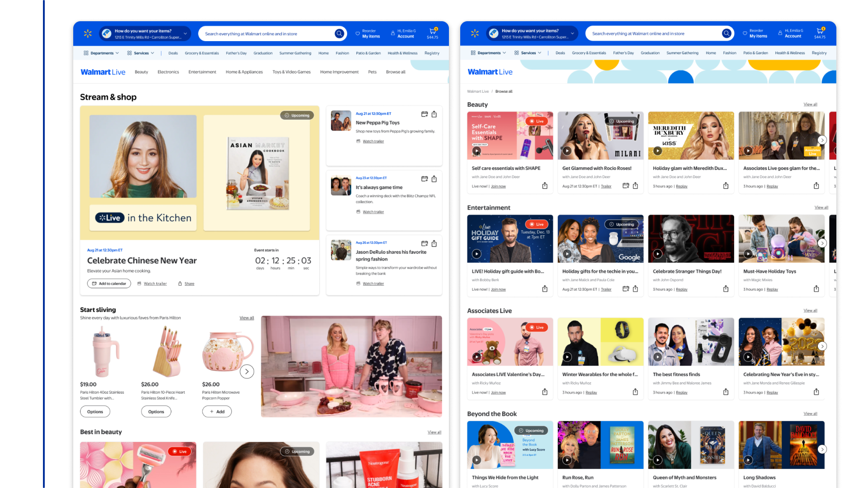
Task: Advance the Beauty carousel with next arrow
Action: pos(822,140)
